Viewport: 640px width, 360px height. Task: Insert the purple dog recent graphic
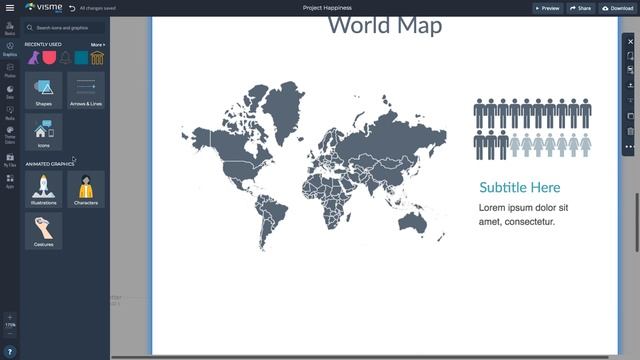pos(33,58)
